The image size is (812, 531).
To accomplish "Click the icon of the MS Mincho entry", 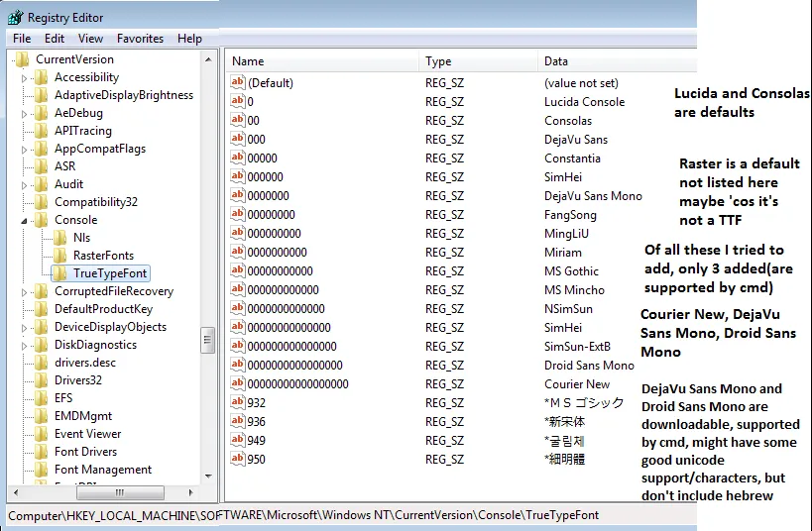I will (x=238, y=289).
